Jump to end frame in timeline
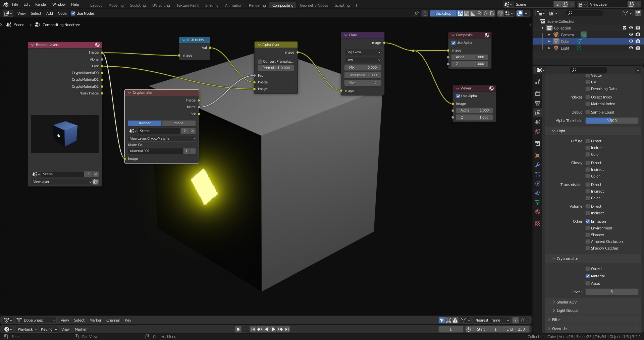Viewport: 644px width, 340px height. coord(287,329)
